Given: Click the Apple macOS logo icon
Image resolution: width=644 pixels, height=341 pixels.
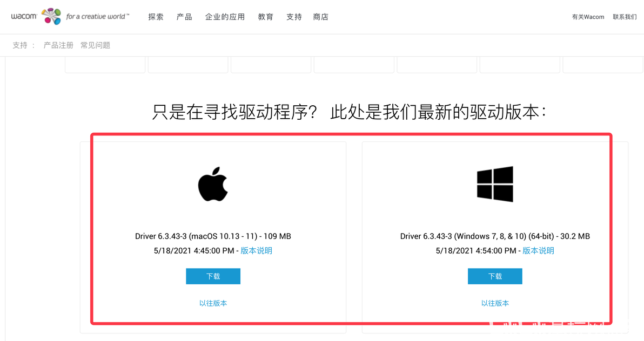Looking at the screenshot, I should coord(213,184).
